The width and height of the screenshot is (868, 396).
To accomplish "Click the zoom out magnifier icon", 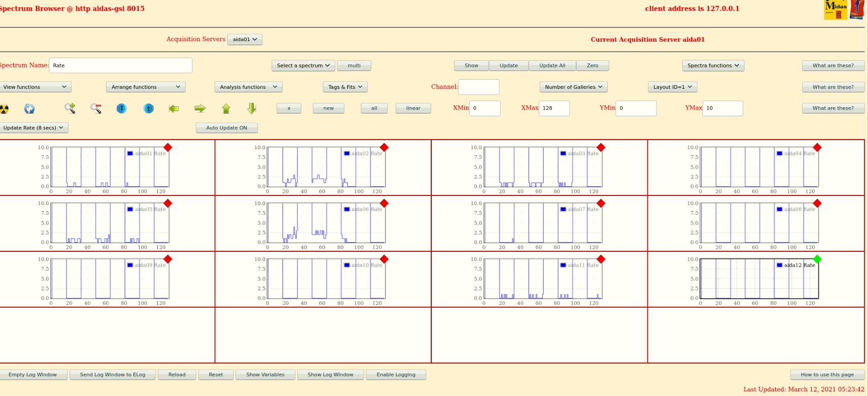I will pyautogui.click(x=96, y=108).
